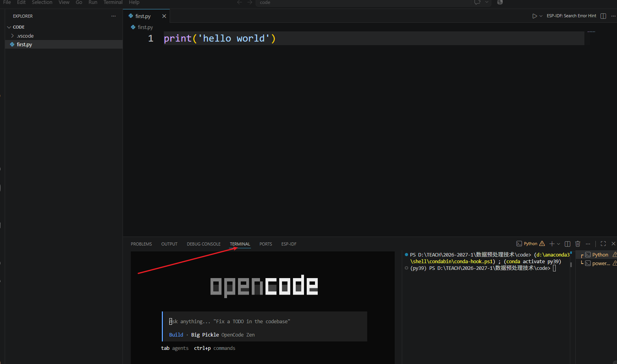Split the editor to the right
The width and height of the screenshot is (617, 364).
point(603,16)
